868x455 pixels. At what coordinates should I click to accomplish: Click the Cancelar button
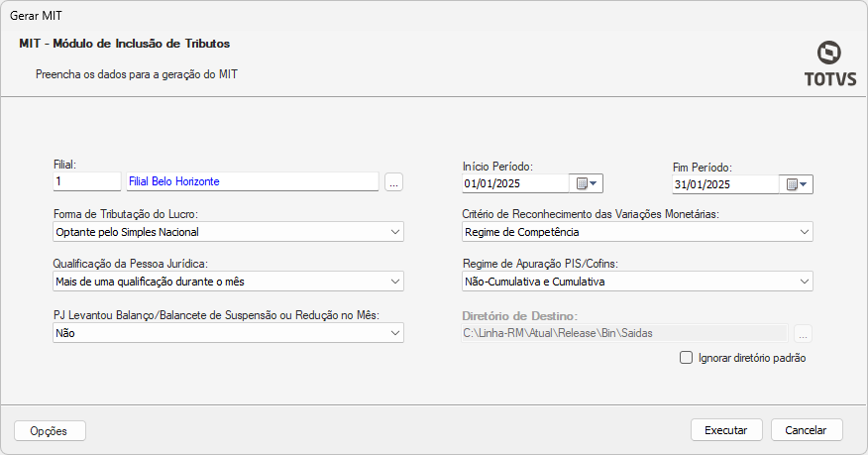(x=806, y=430)
